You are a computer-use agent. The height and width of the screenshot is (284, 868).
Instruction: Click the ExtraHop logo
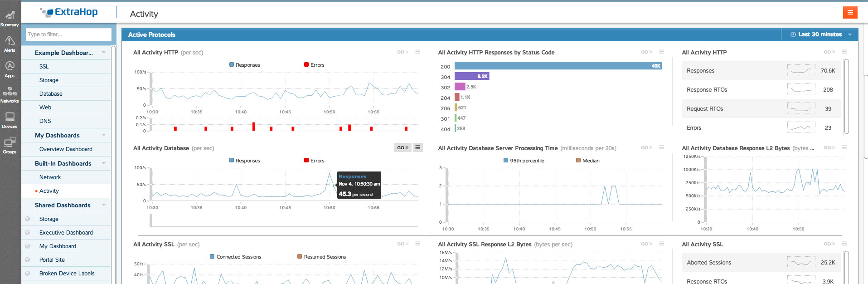point(69,12)
